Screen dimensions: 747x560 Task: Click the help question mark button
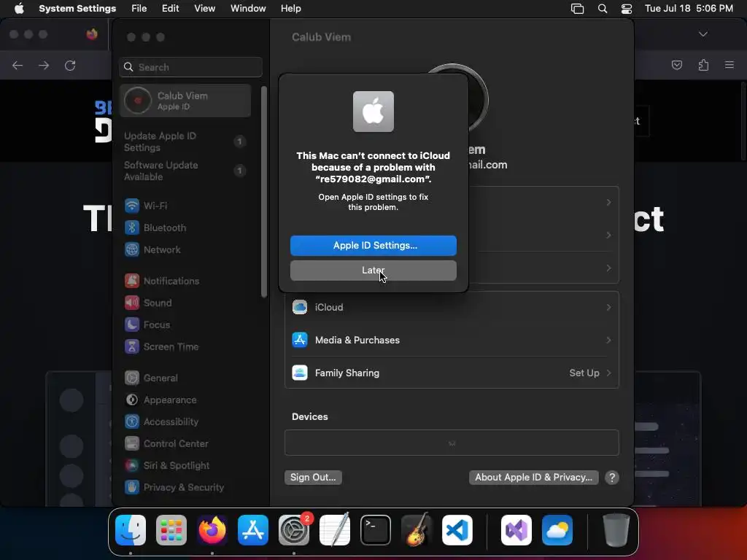[612, 477]
